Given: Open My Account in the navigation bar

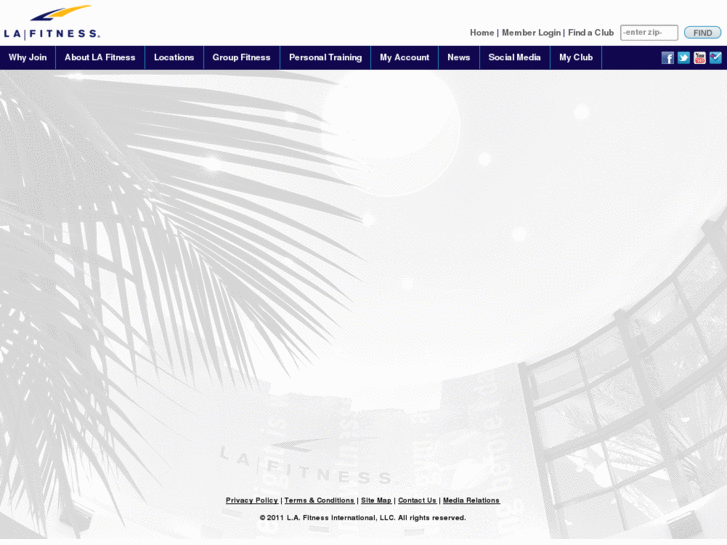Looking at the screenshot, I should [x=405, y=58].
